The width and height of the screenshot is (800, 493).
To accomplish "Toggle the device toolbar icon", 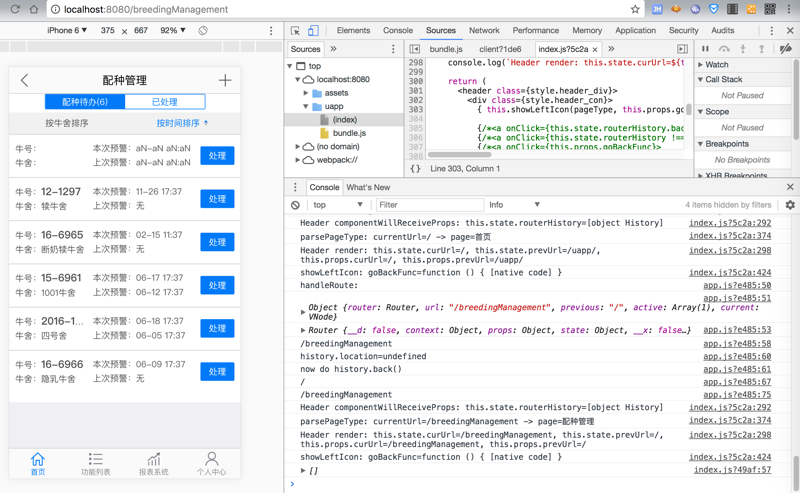I will [x=313, y=31].
